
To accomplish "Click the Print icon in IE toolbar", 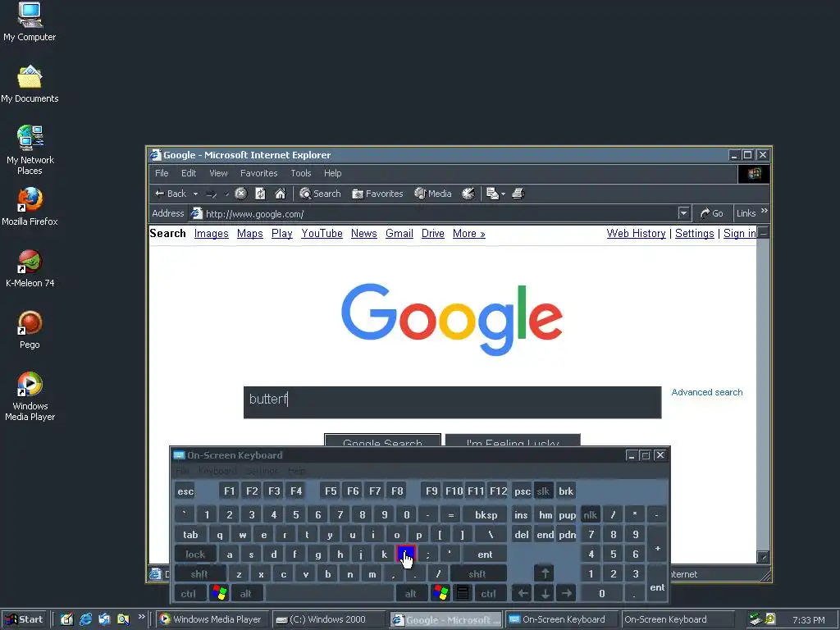I will [518, 194].
